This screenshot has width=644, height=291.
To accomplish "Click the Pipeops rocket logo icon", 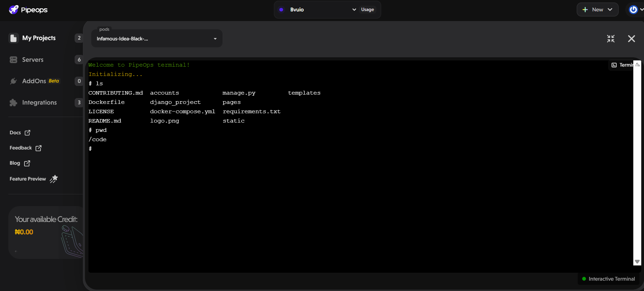I will point(13,10).
